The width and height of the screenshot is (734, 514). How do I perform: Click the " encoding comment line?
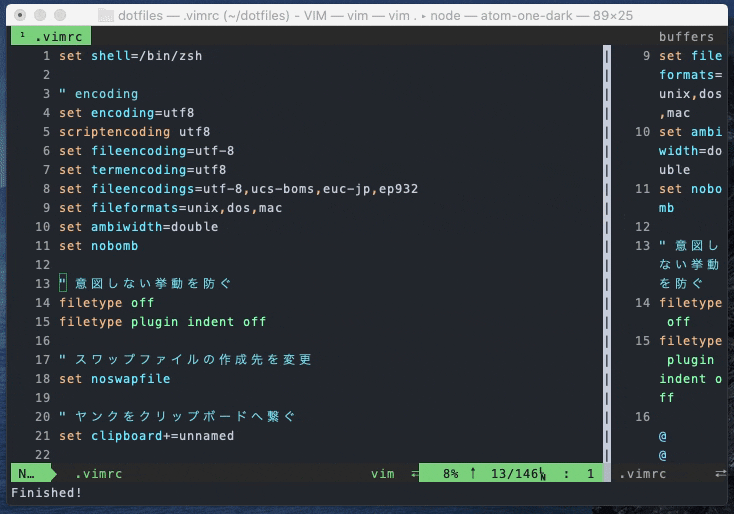coord(98,94)
